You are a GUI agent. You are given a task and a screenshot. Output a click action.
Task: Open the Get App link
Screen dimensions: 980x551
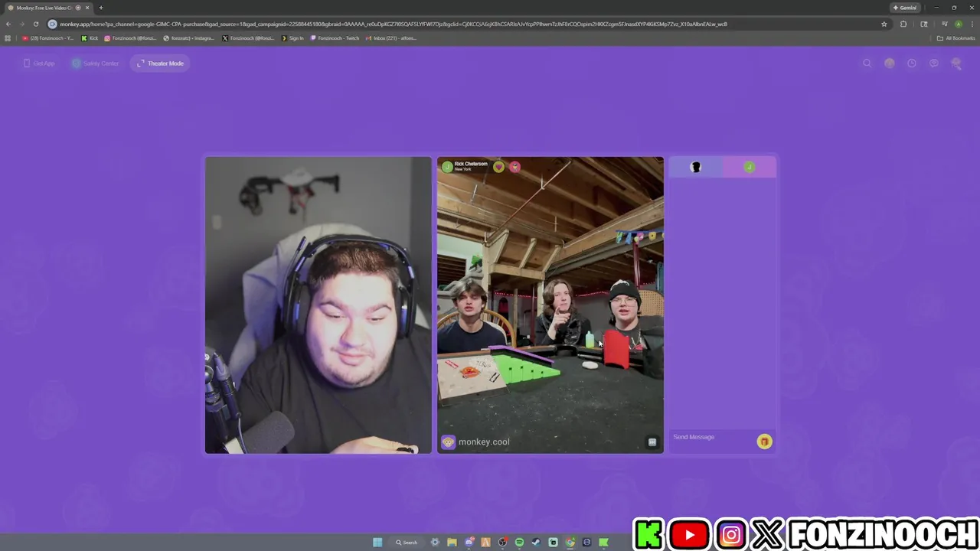pyautogui.click(x=39, y=64)
